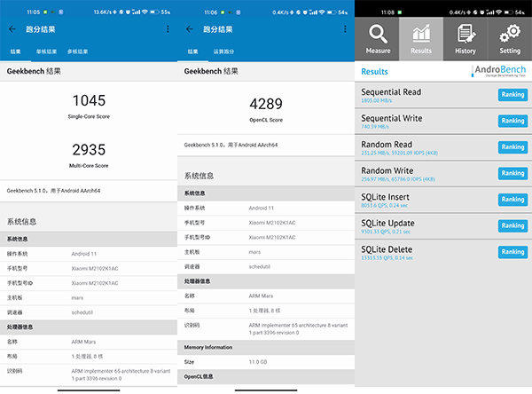Image resolution: width=532 pixels, height=394 pixels.
Task: Click Ranking button for Sequential Read
Action: (512, 95)
